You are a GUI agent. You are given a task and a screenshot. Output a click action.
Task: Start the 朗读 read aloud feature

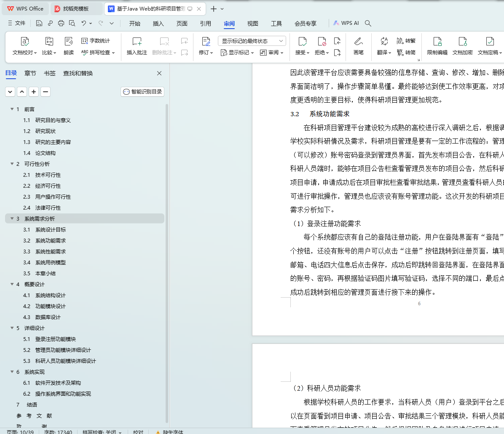(x=68, y=46)
